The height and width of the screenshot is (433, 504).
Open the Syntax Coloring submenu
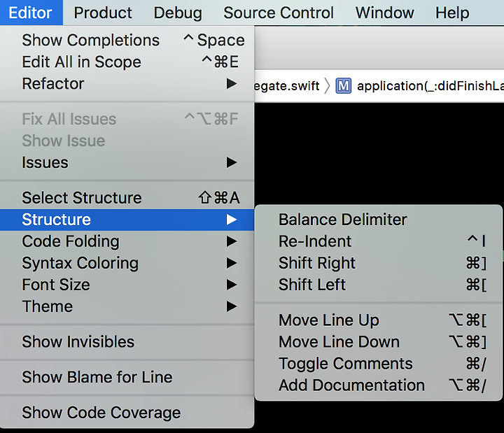pyautogui.click(x=127, y=263)
